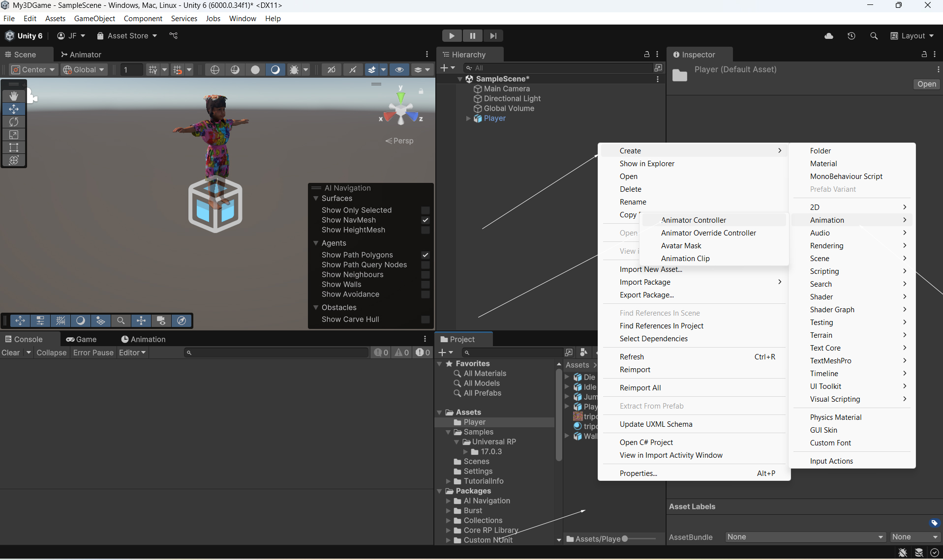
Task: Open the Unity cloud icon
Action: 829,36
